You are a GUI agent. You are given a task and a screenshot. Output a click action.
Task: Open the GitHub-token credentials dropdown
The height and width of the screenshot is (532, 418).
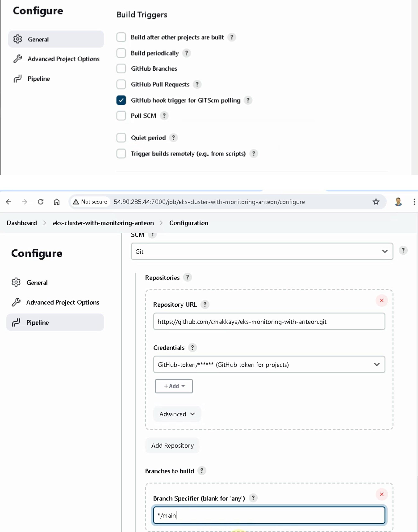coord(269,364)
